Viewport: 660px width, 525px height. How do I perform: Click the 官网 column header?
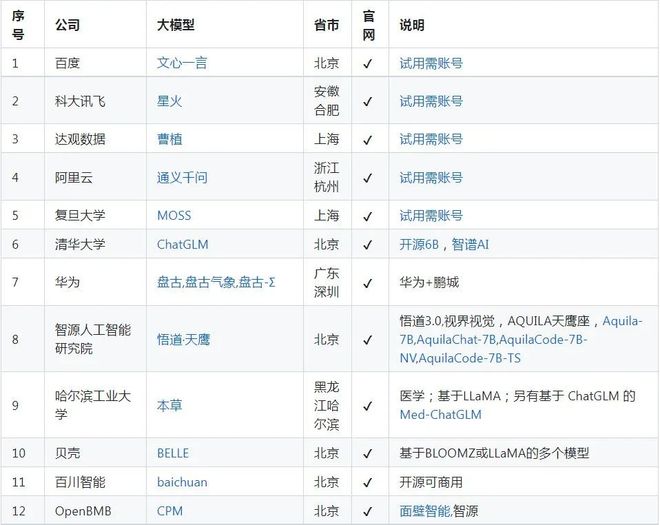tap(369, 25)
